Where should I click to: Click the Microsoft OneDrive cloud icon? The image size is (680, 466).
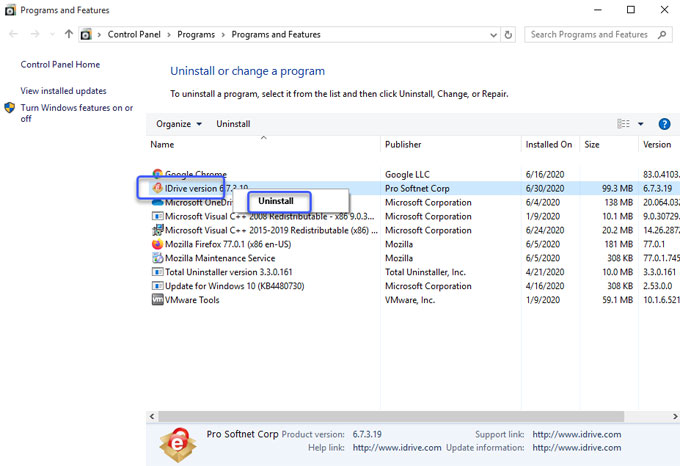click(x=157, y=202)
